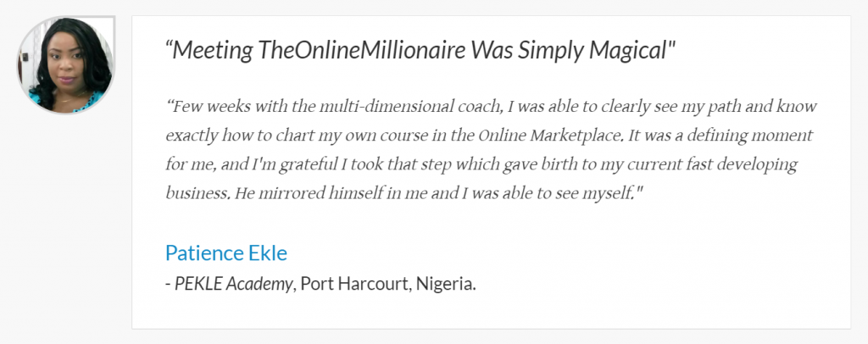Open Patience Ekle's circular profile photo
868x344 pixels.
point(65,65)
